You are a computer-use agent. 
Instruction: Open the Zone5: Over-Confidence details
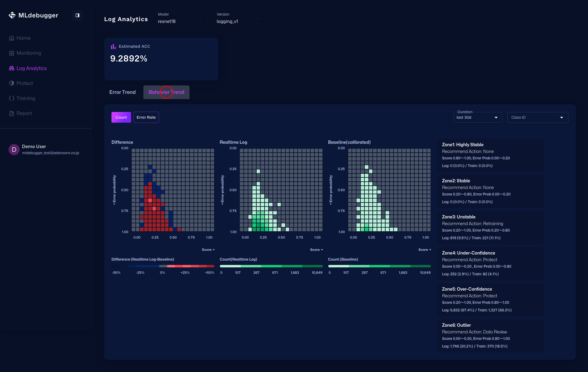coord(490,299)
